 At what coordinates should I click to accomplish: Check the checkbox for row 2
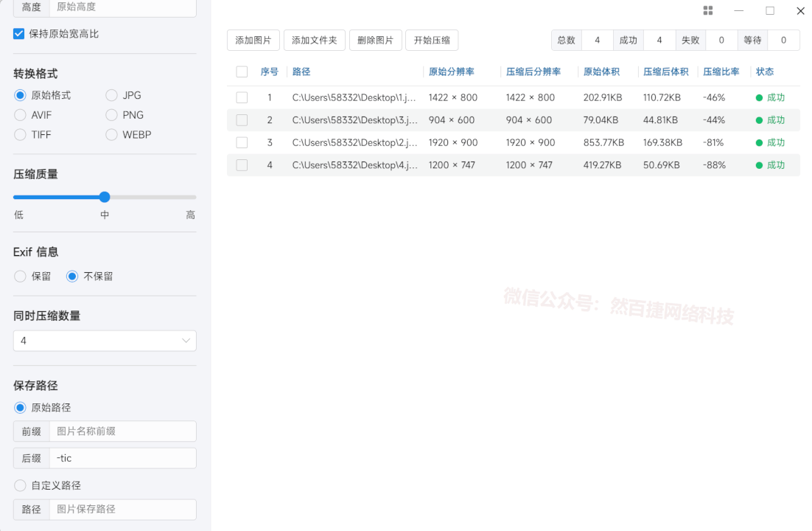coord(242,119)
